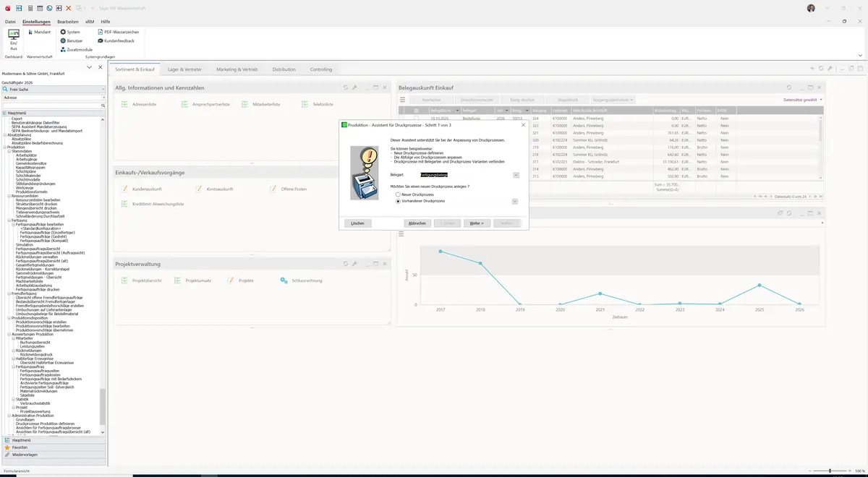This screenshot has width=868, height=477.
Task: Open the Adresse dropdown in left pane
Action: (103, 97)
